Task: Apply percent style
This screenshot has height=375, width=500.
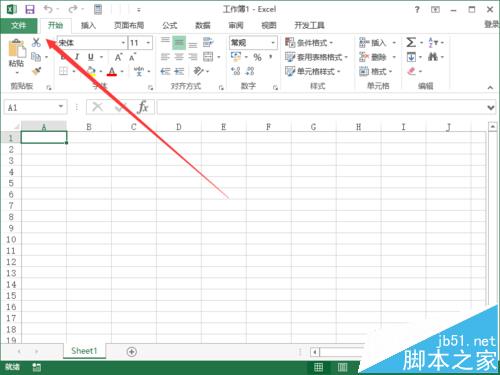Action: tap(257, 57)
